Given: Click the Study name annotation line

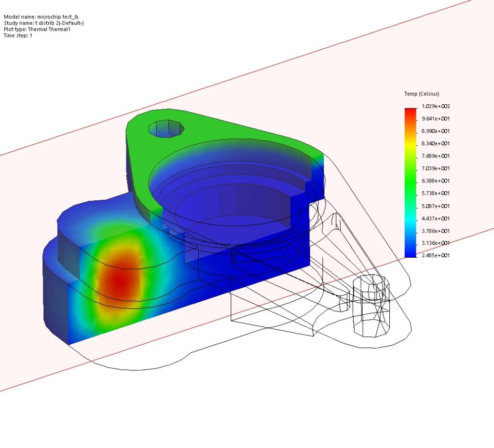Looking at the screenshot, I should tap(43, 23).
